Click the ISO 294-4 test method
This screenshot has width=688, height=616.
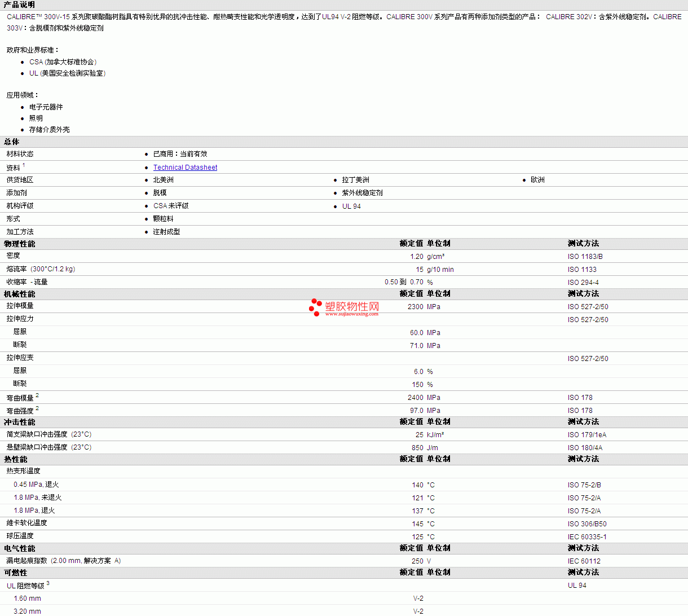pyautogui.click(x=583, y=283)
